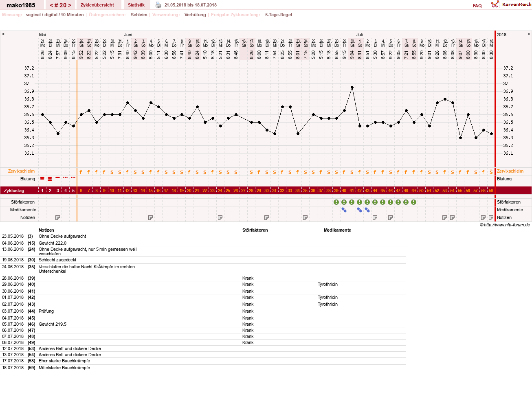Click the printer icon

[x=158, y=5]
